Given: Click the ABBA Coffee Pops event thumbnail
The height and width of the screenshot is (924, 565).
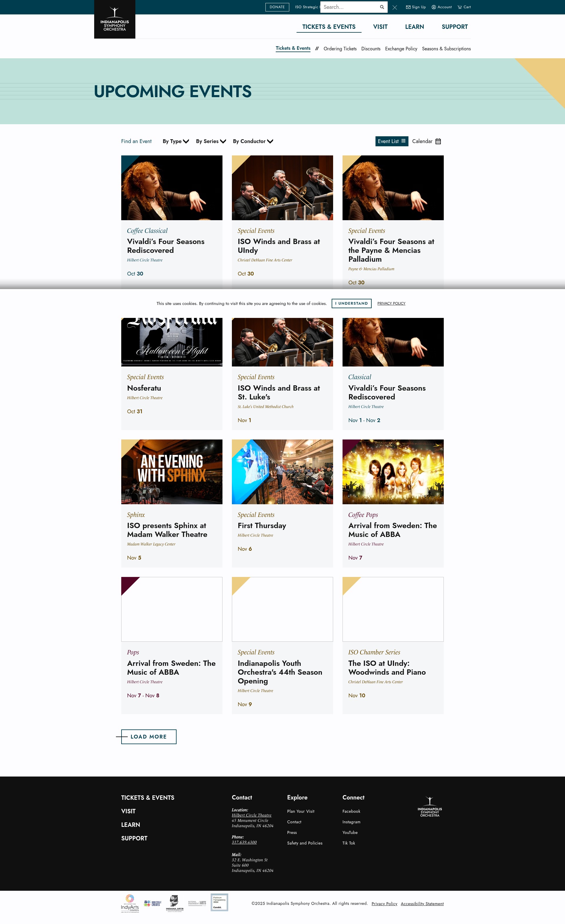Looking at the screenshot, I should [393, 472].
